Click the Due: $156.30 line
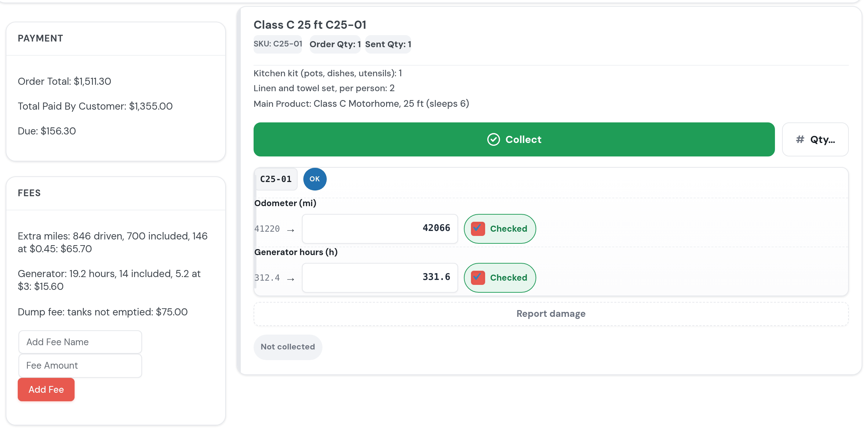This screenshot has height=430, width=868. (x=47, y=131)
